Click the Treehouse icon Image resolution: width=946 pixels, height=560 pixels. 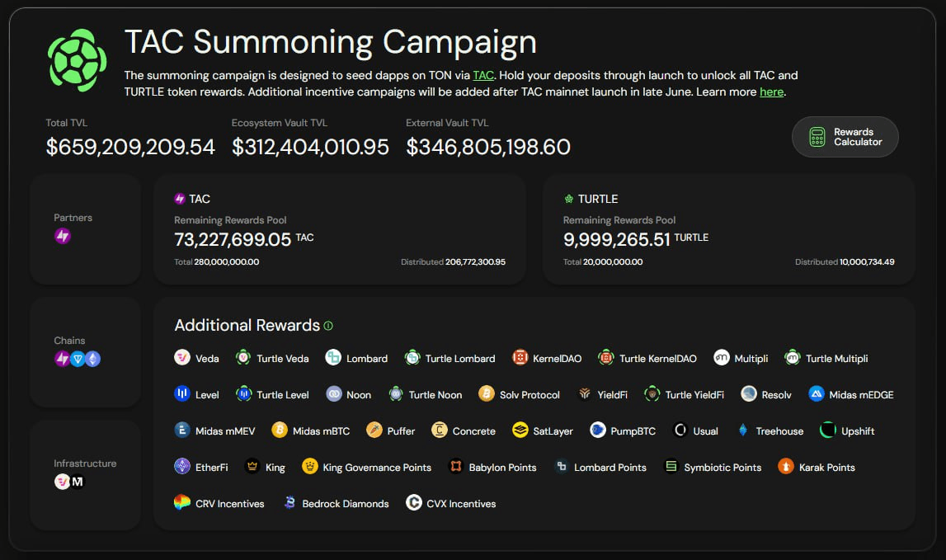pos(742,431)
